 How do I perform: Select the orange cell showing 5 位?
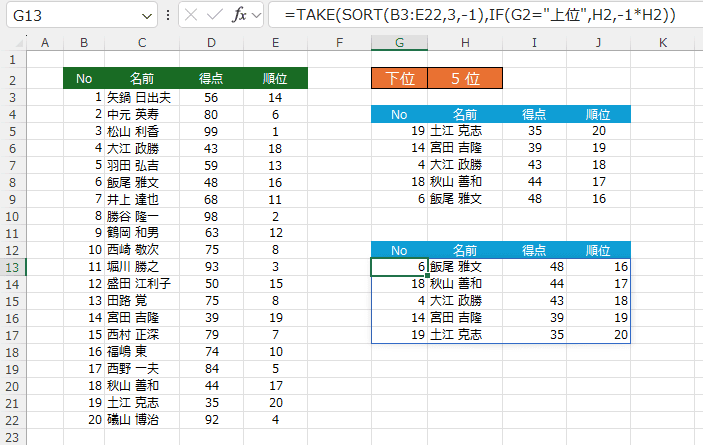(x=465, y=79)
